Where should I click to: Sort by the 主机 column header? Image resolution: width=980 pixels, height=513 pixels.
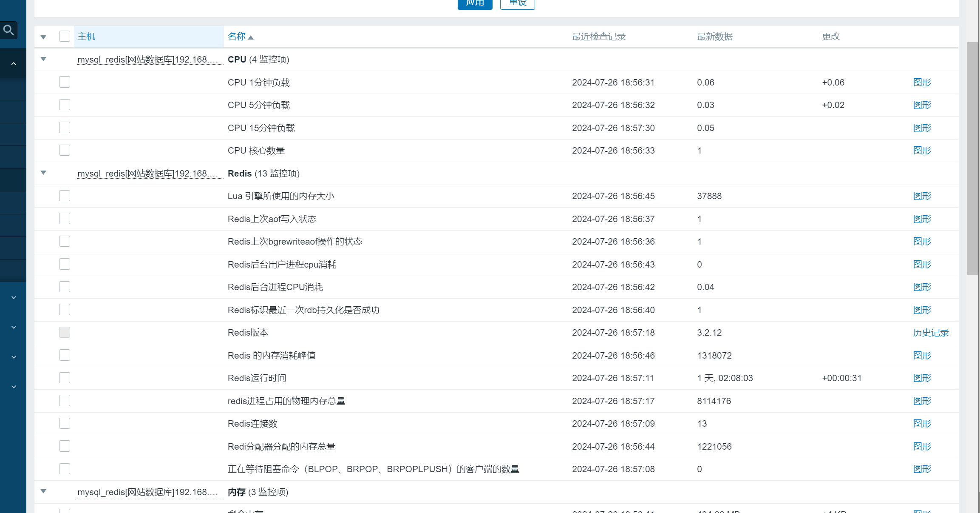pyautogui.click(x=86, y=37)
